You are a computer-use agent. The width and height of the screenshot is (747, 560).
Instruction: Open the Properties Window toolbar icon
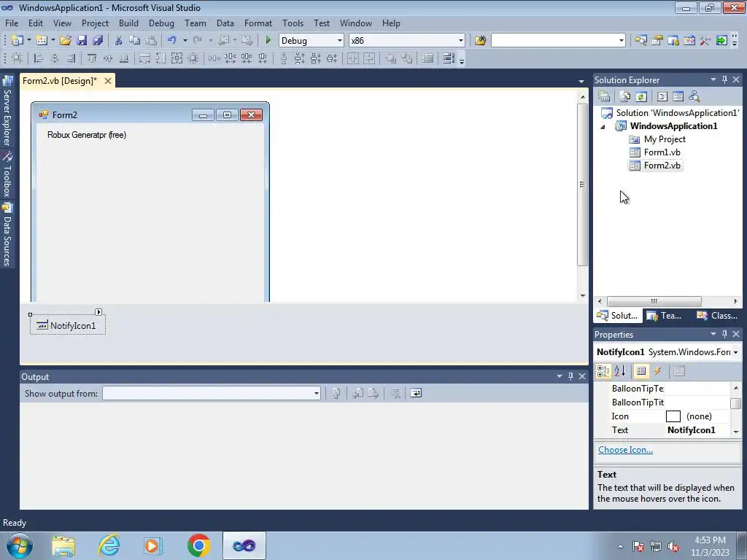click(x=657, y=41)
